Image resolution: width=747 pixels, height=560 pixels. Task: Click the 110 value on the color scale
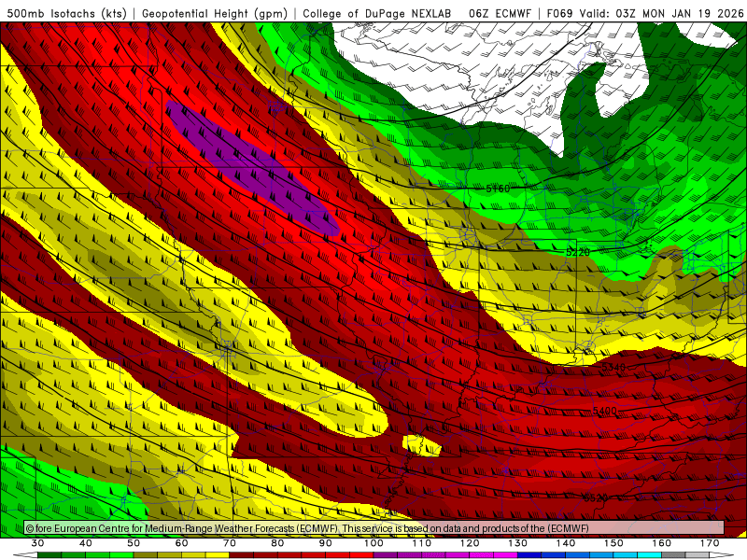point(422,543)
